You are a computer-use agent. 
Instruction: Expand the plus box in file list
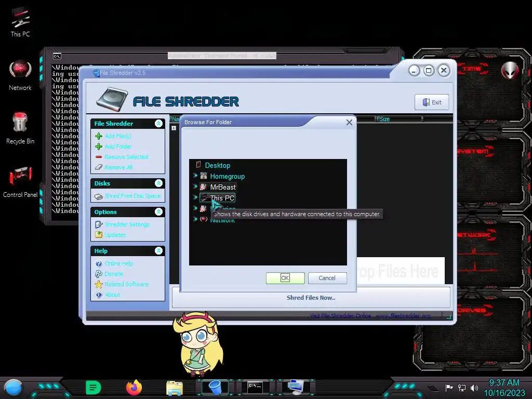tap(174, 128)
